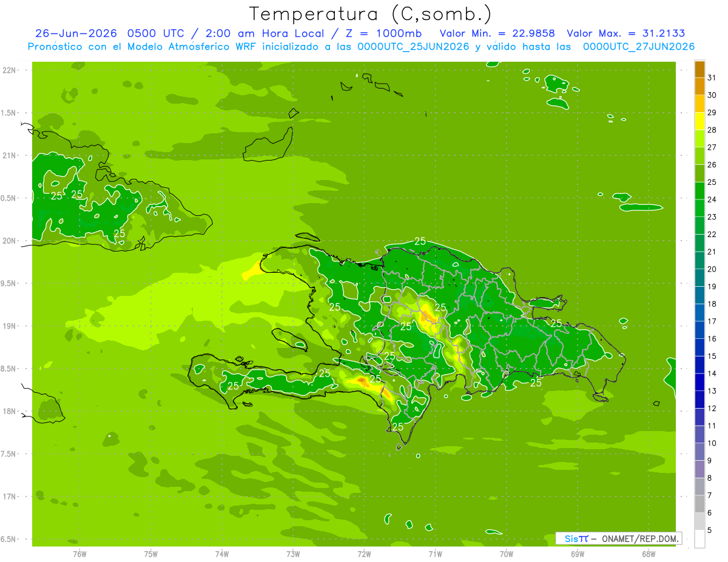Select the "0000UTC_27JUN2026" valid-until time text
The image size is (728, 562).
tap(639, 47)
